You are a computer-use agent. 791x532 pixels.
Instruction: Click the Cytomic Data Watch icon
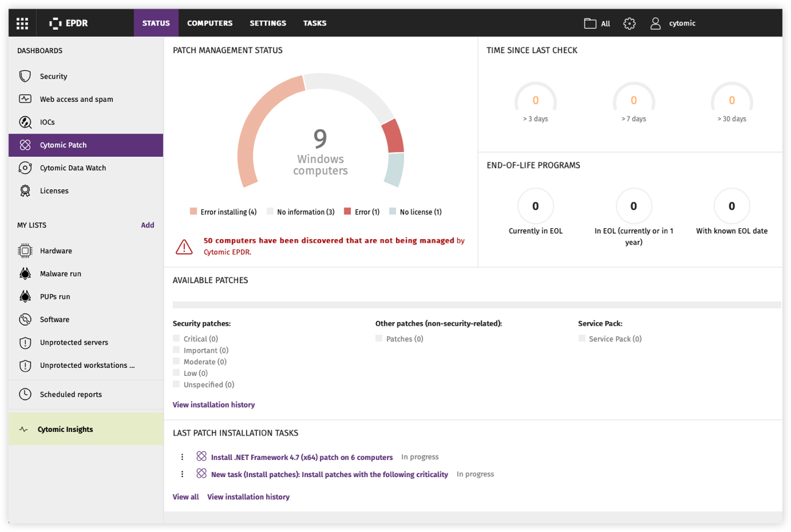(25, 168)
